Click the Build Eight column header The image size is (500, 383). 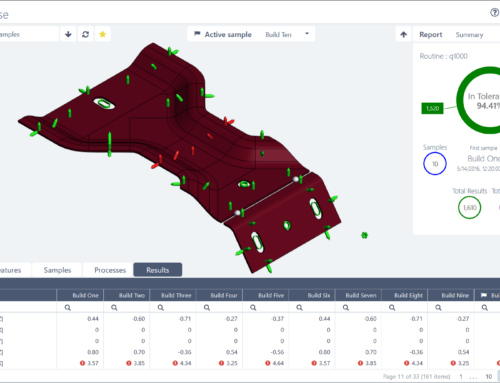coord(405,295)
